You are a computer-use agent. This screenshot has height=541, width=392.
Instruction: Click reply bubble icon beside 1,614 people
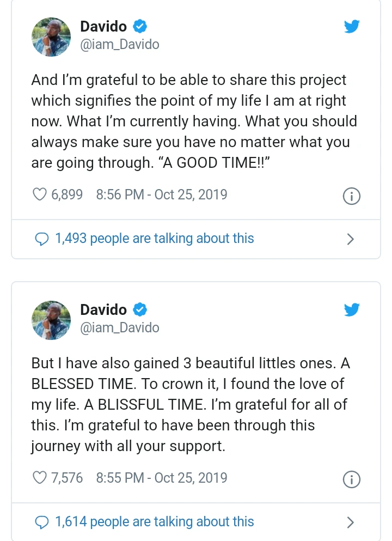click(42, 522)
